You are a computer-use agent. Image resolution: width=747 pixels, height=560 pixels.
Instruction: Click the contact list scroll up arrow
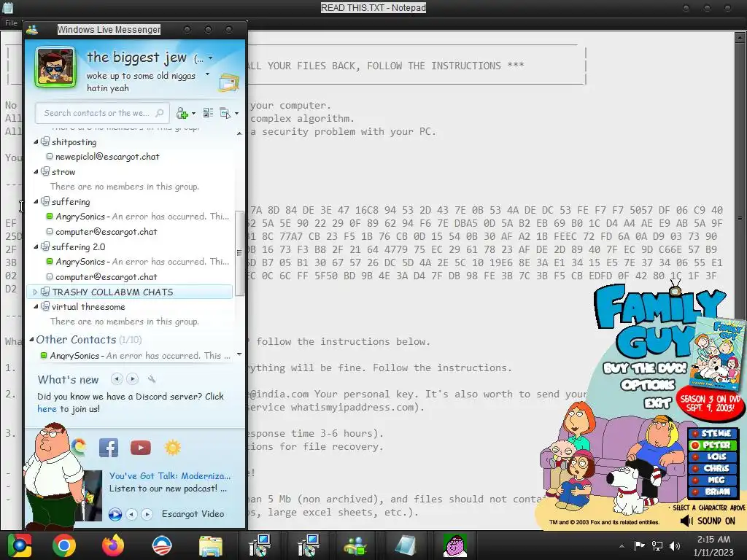pyautogui.click(x=239, y=134)
